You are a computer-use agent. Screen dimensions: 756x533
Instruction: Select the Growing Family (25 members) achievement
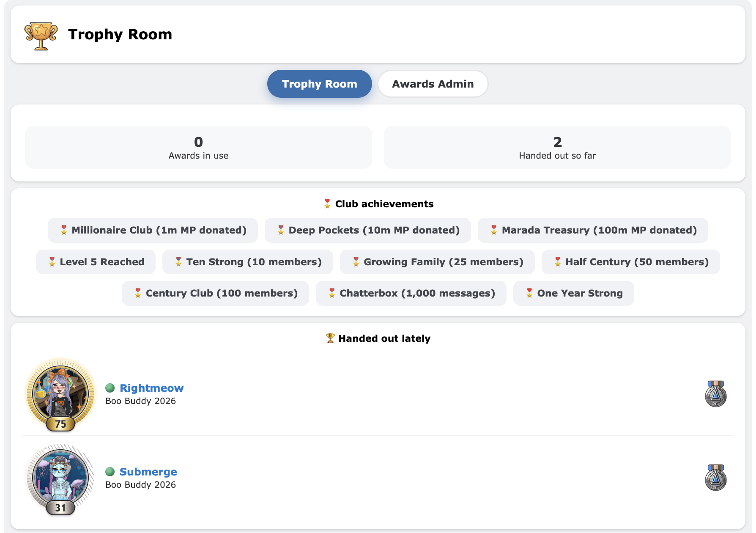(x=437, y=262)
